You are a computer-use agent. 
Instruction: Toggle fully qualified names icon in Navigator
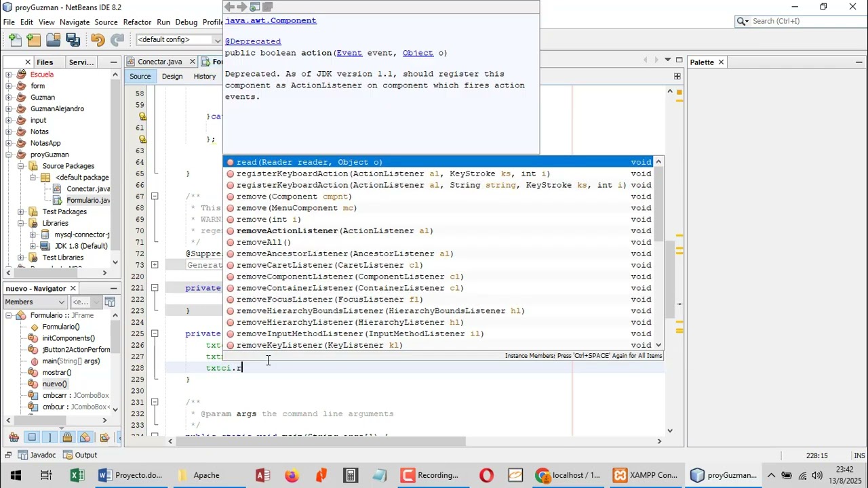[103, 437]
